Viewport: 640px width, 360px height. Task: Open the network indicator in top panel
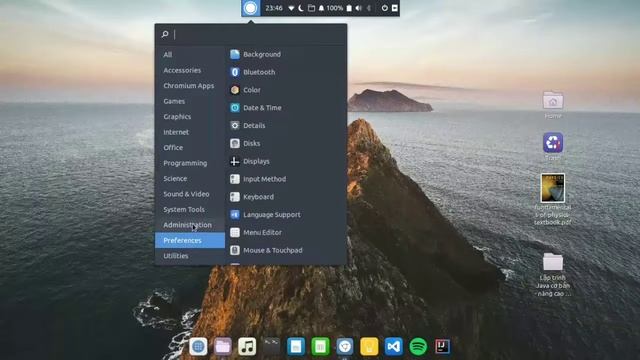291,8
